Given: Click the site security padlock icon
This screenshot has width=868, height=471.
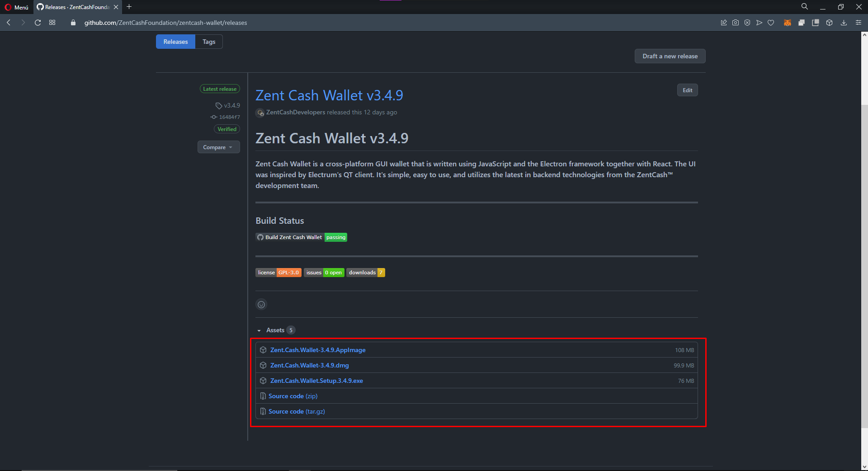Looking at the screenshot, I should point(73,23).
